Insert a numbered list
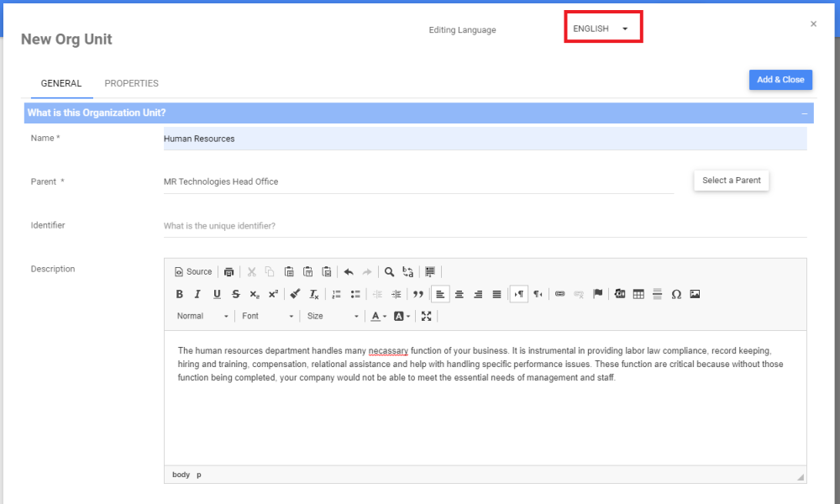Screen dimensions: 840x504 (337, 294)
